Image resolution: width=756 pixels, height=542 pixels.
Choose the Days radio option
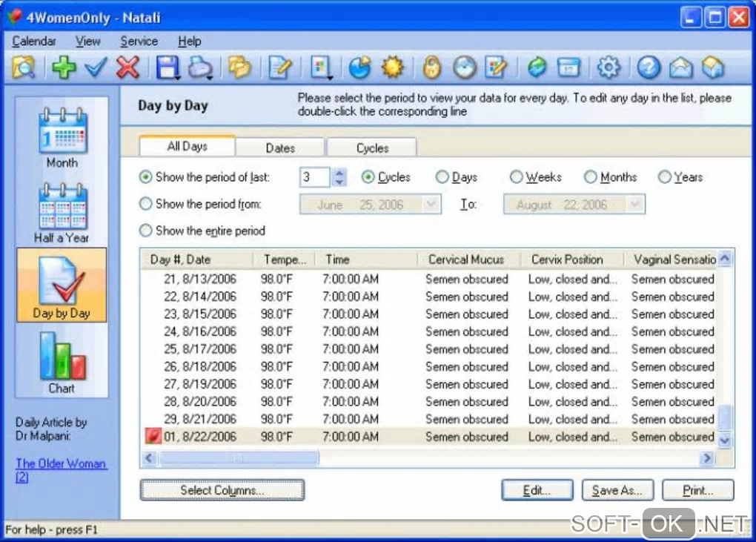pos(442,177)
